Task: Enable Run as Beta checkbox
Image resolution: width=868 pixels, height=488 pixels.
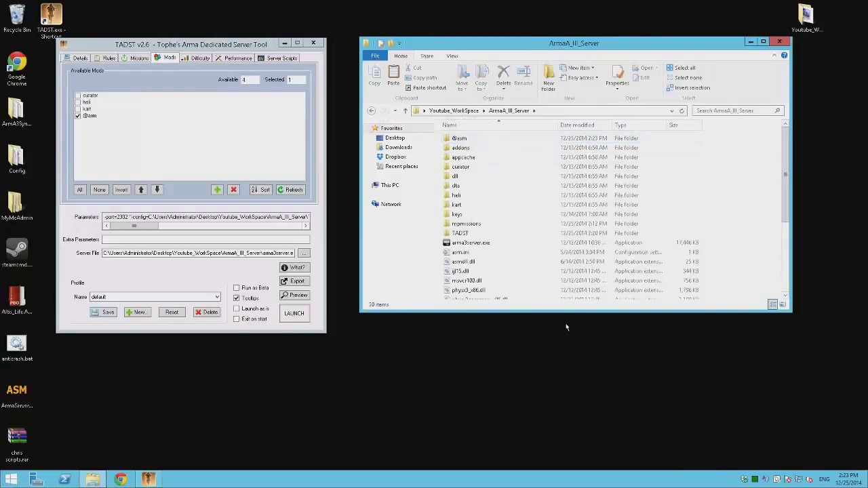Action: (237, 288)
